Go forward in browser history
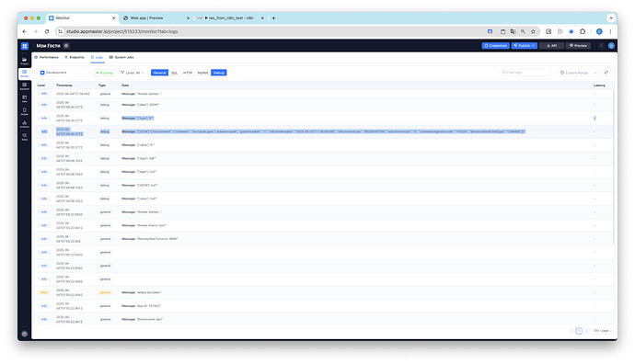635x364 pixels. (36, 31)
